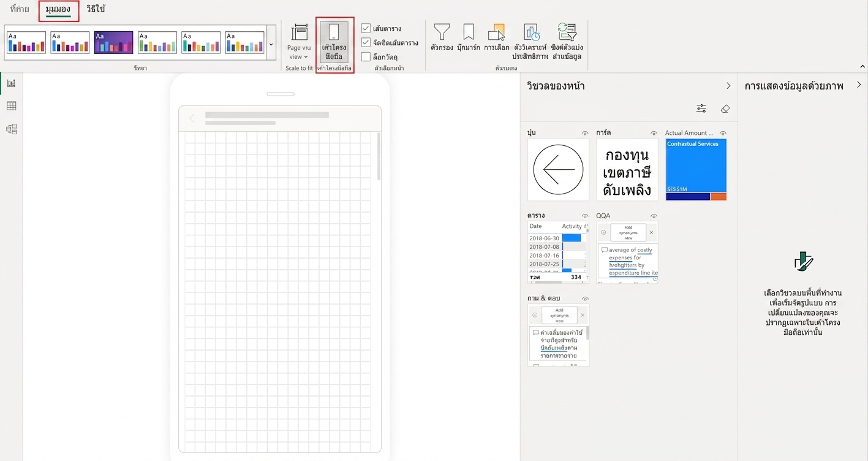
Task: Click the phone canvas vertical scrollbar
Action: [379, 156]
